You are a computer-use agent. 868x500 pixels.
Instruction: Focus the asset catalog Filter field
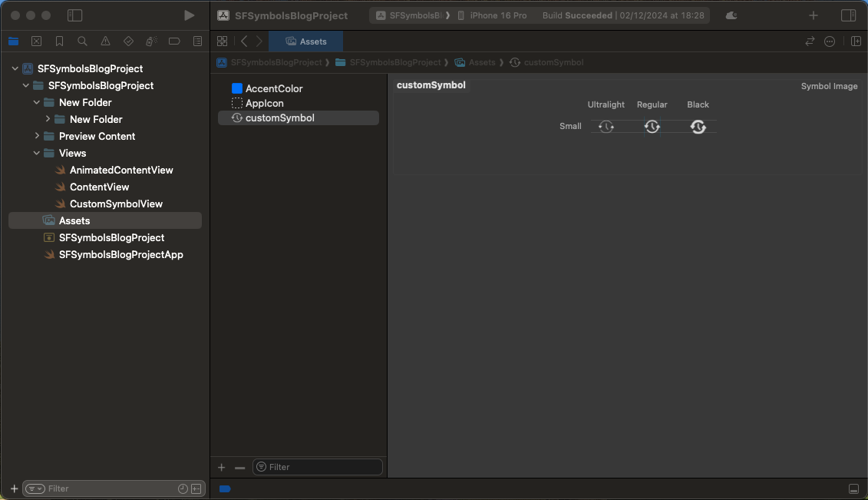pos(317,467)
